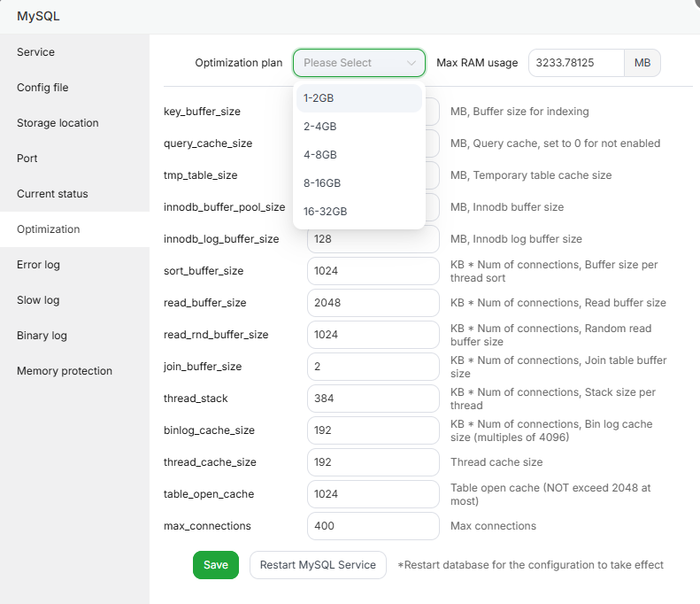This screenshot has height=604, width=700.
Task: Click the 'Optimization plan' label
Action: (238, 63)
